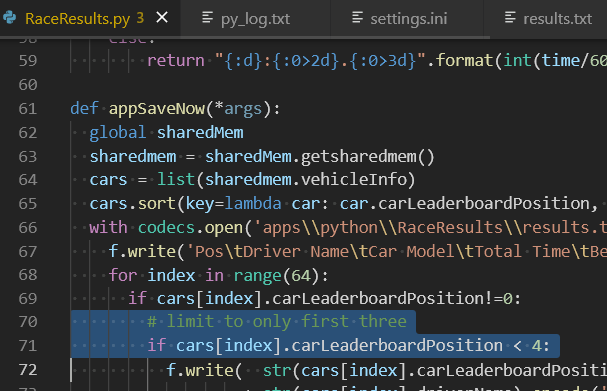This screenshot has width=607, height=391.
Task: Click the '!=0:' comparison on line 69
Action: click(502, 298)
